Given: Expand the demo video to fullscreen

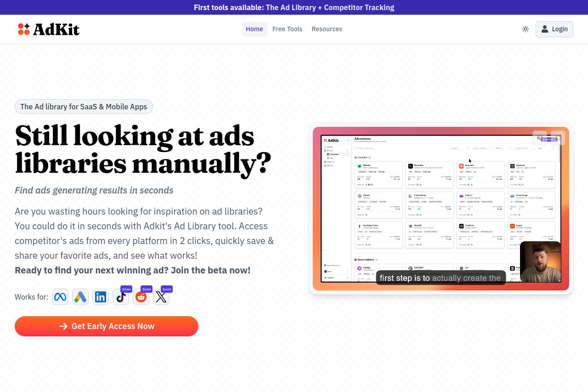Looking at the screenshot, I should click(x=558, y=138).
